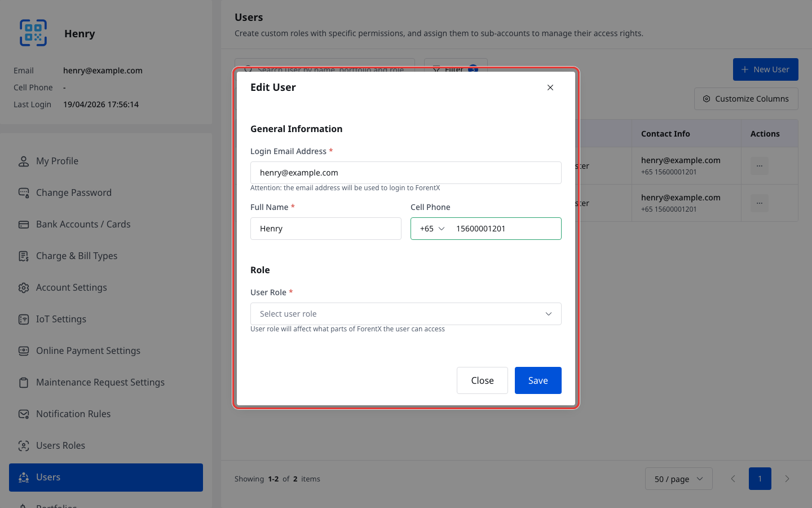Click the Full Name field

(326, 229)
